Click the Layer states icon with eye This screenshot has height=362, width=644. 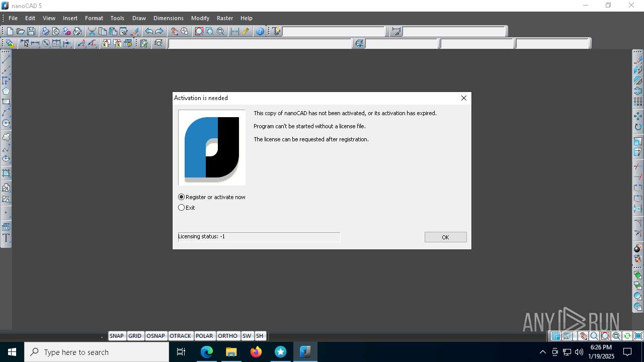click(359, 44)
